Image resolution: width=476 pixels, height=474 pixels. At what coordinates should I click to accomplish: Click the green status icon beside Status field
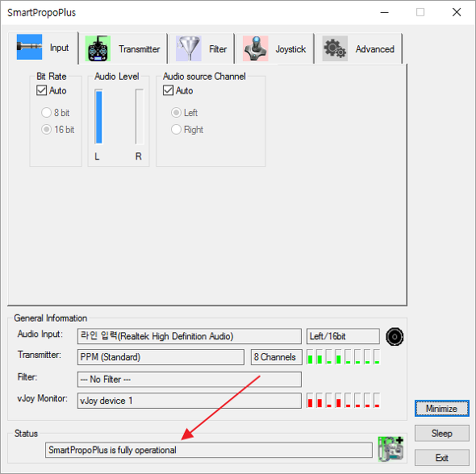click(390, 449)
